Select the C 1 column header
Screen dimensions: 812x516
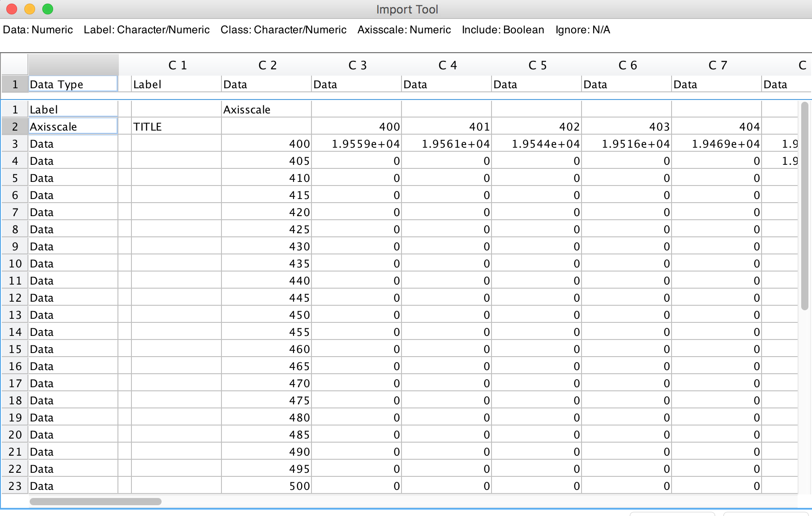pos(177,65)
